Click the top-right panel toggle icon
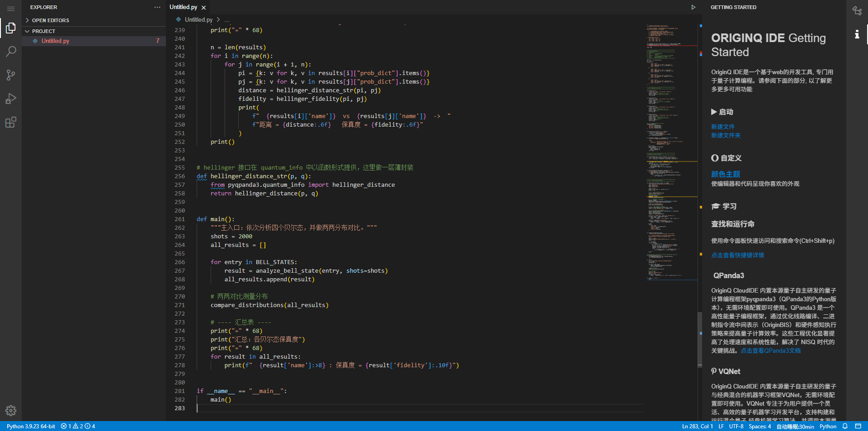Screen dimensions: 868x431 point(857,10)
